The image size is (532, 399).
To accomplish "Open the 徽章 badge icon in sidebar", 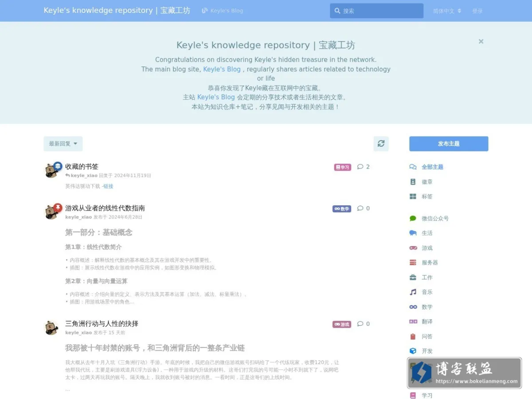I will 413,182.
